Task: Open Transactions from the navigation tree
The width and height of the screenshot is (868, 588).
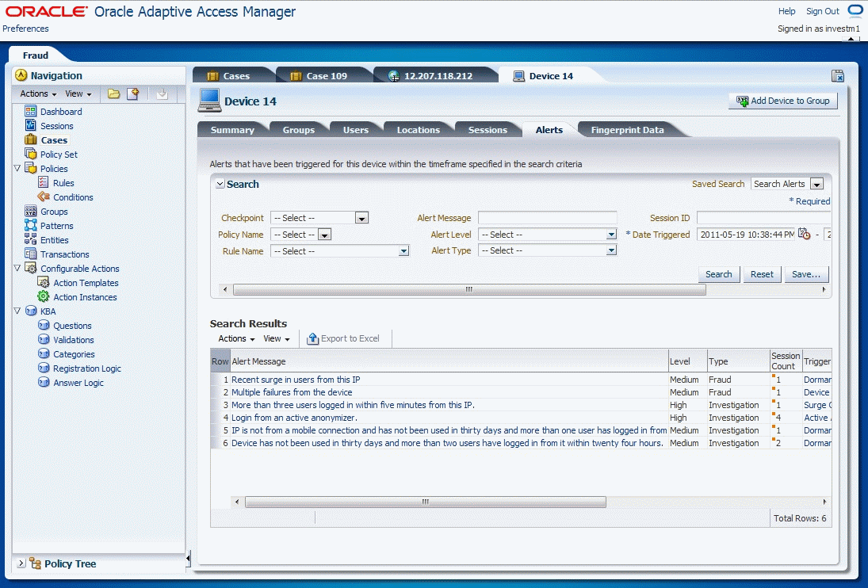Action: point(65,254)
